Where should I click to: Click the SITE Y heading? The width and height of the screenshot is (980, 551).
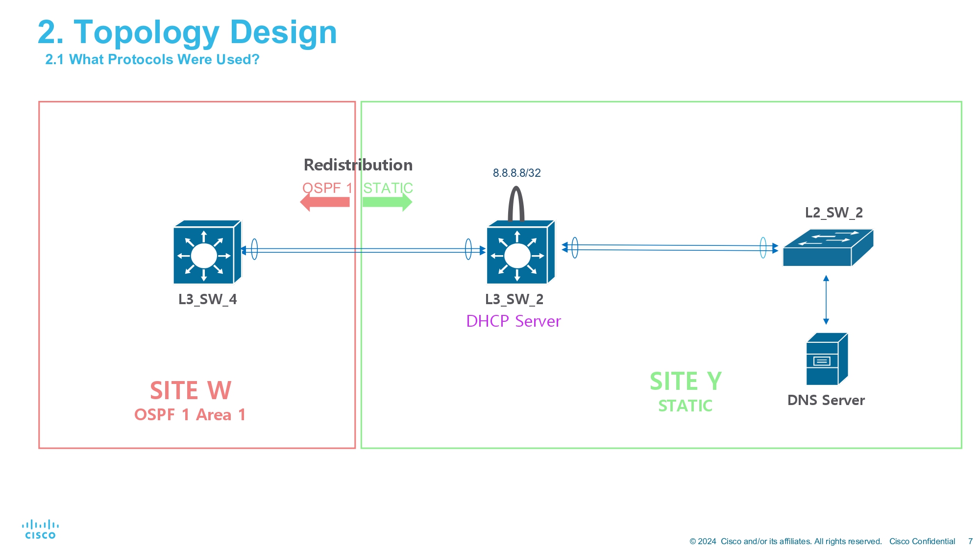pyautogui.click(x=686, y=381)
